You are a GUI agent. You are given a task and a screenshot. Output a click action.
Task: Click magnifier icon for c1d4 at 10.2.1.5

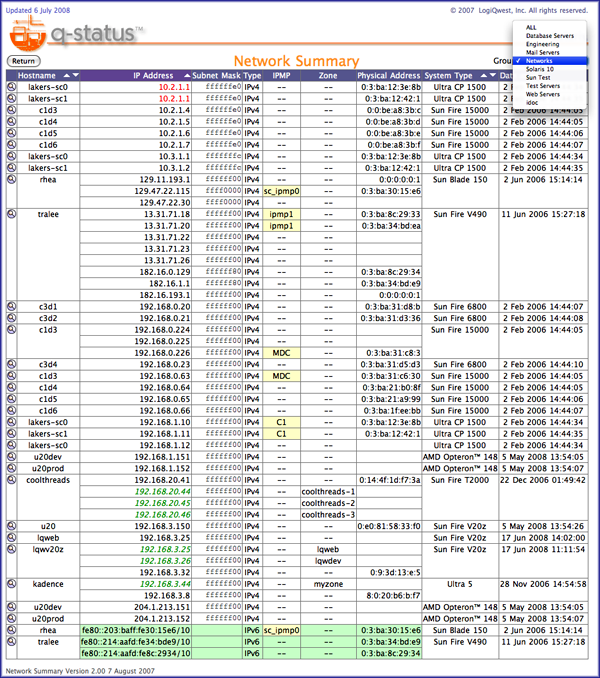click(x=12, y=122)
